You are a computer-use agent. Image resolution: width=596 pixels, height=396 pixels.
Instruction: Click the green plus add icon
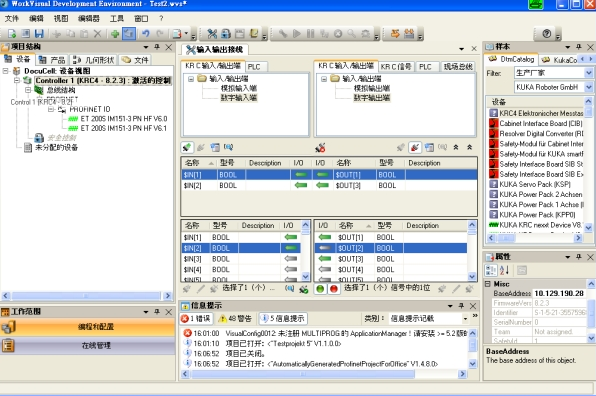pyautogui.click(x=115, y=34)
